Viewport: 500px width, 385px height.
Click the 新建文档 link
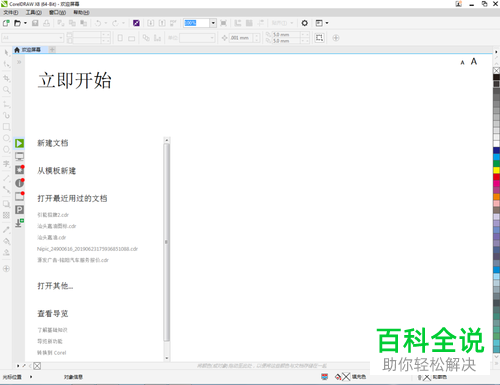(x=53, y=143)
